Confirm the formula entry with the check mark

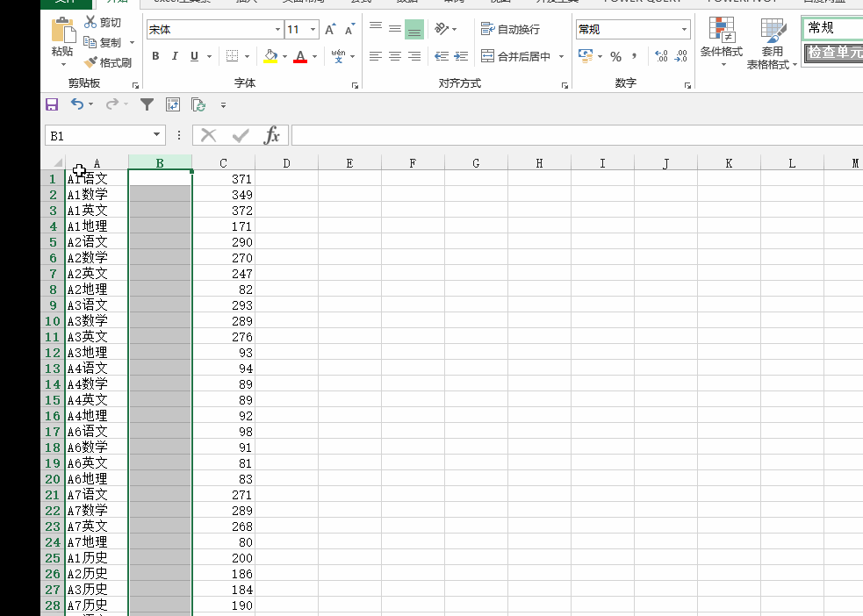coord(241,135)
